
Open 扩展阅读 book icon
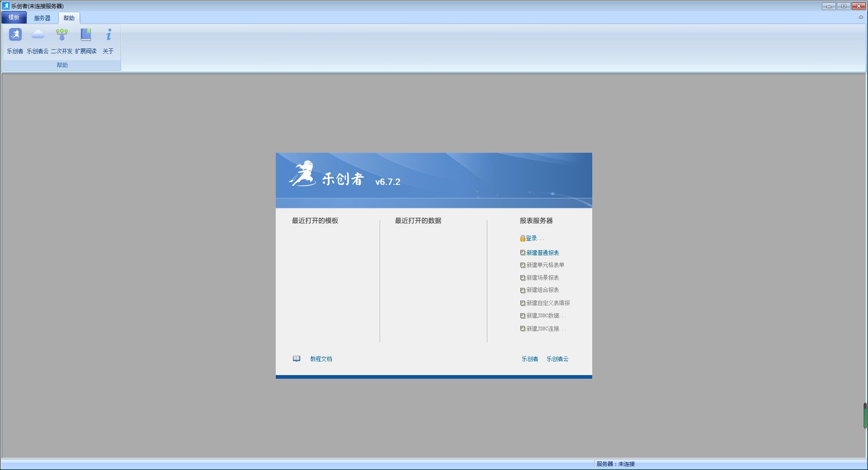pyautogui.click(x=85, y=35)
